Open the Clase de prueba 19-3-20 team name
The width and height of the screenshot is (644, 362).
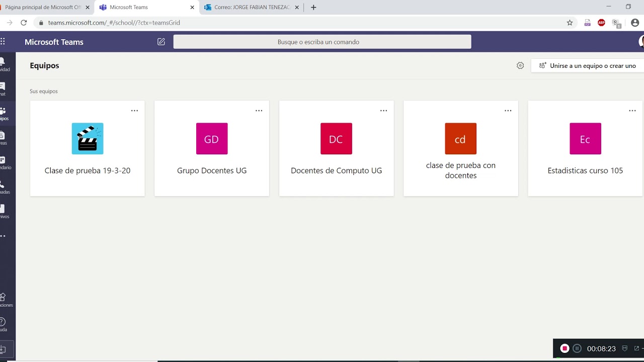(x=88, y=170)
